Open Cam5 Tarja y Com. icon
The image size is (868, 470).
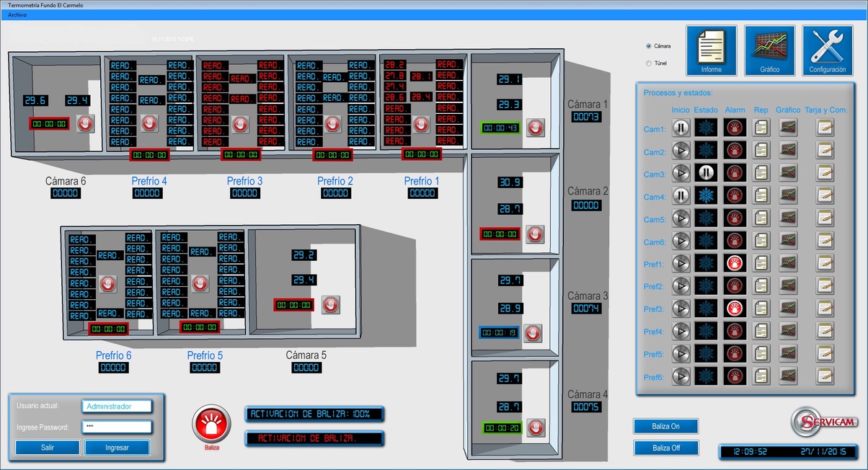[x=825, y=218]
